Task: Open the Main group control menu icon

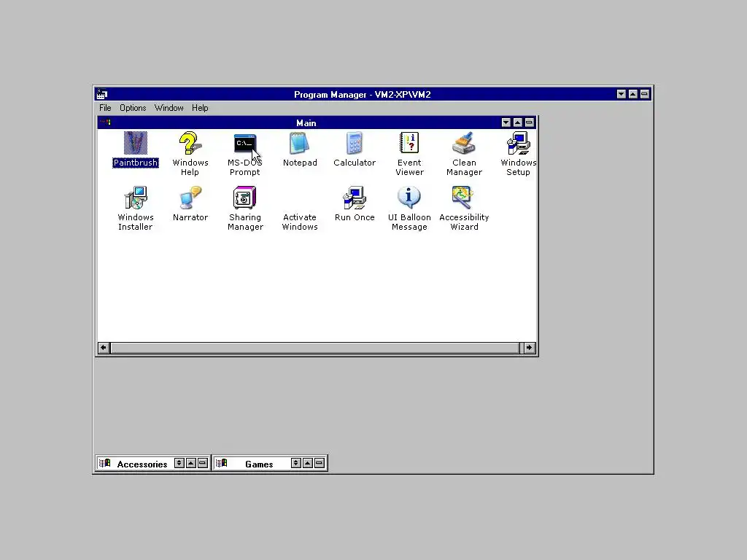Action: click(105, 122)
